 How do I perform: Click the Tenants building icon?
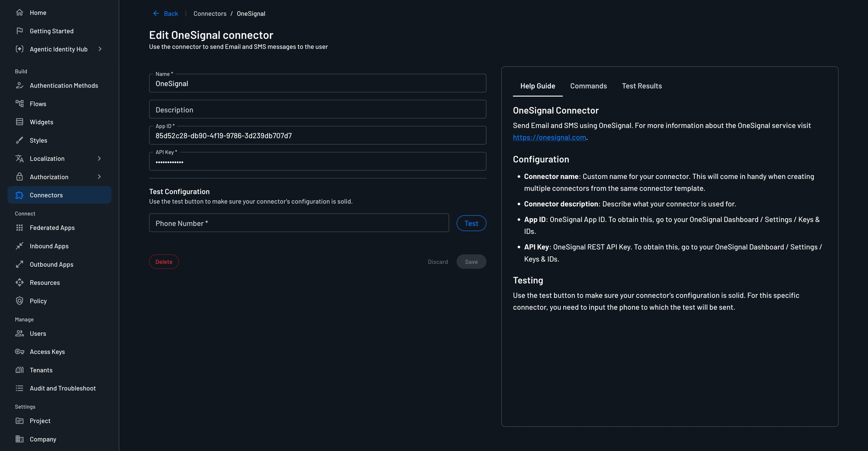[20, 370]
